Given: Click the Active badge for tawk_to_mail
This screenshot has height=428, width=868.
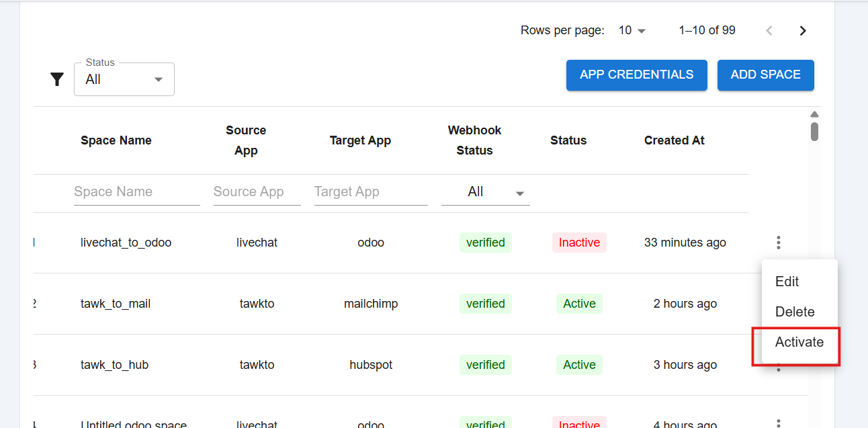Looking at the screenshot, I should click(x=579, y=304).
